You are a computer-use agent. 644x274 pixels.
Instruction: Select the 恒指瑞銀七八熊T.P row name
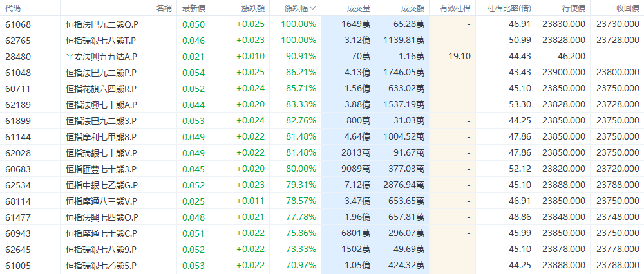coord(100,40)
